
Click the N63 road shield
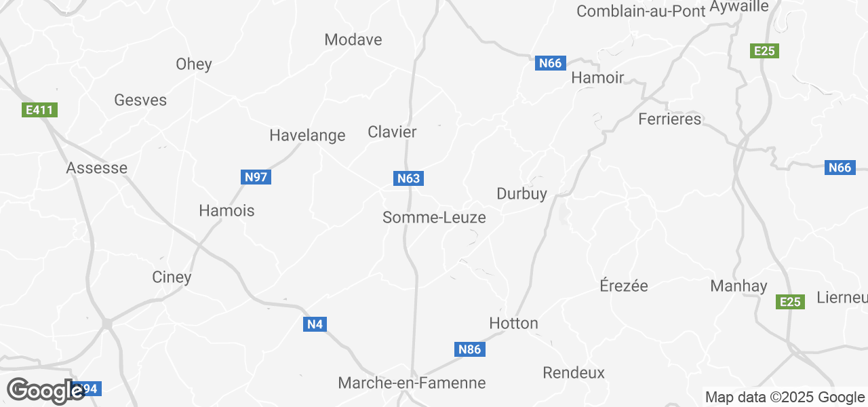click(x=408, y=178)
